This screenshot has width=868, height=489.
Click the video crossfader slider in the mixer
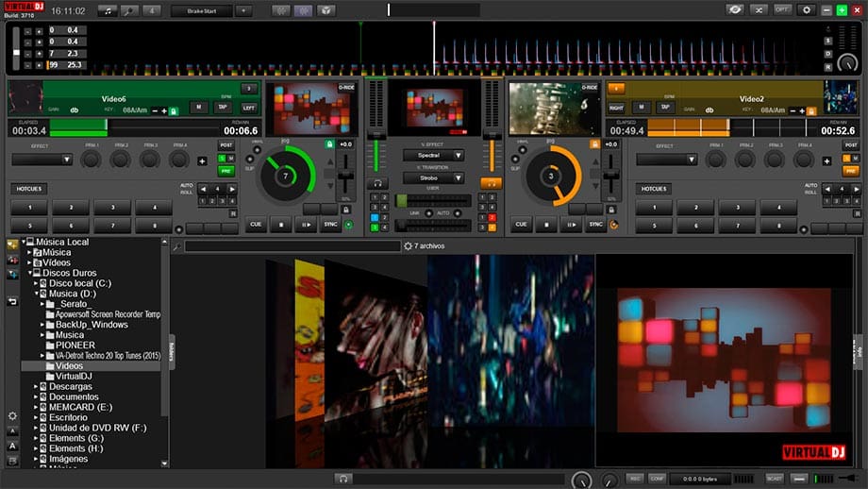[x=433, y=226]
